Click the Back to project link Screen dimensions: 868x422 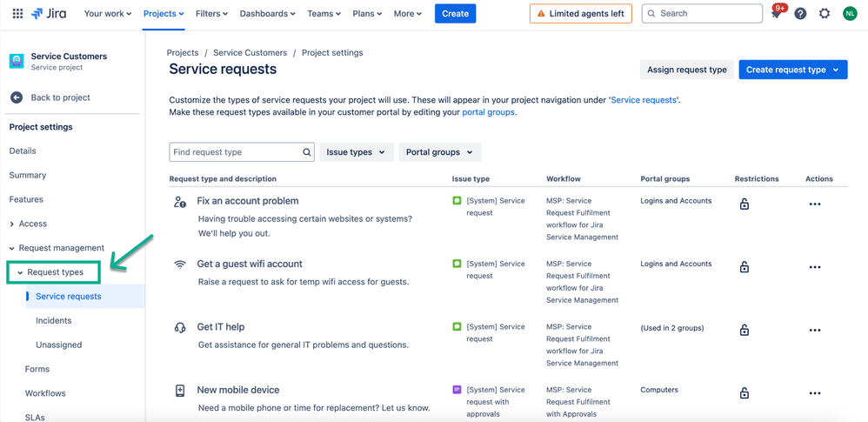tap(60, 97)
